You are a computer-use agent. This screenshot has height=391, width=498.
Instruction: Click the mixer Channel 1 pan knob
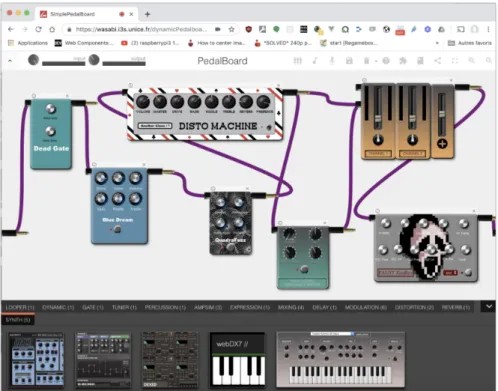[378, 140]
